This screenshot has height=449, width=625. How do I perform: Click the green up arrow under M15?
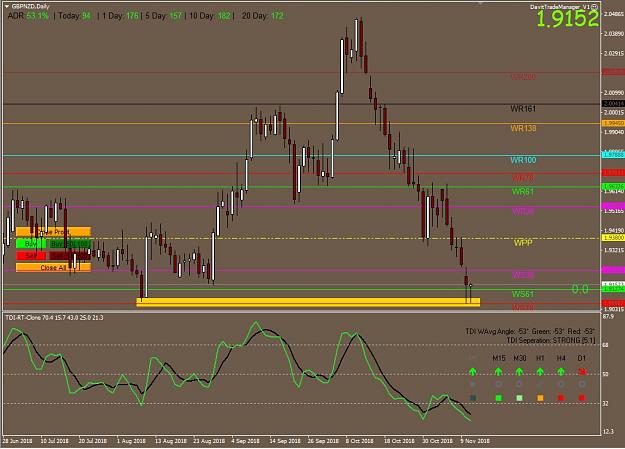point(498,372)
